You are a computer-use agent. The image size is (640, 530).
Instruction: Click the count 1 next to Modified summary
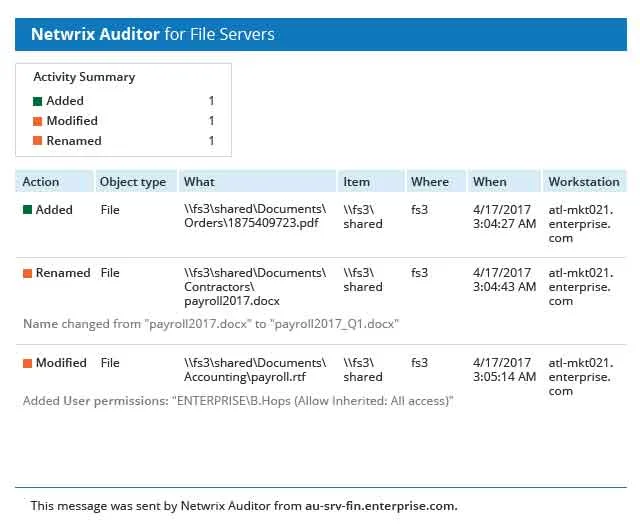pyautogui.click(x=211, y=121)
